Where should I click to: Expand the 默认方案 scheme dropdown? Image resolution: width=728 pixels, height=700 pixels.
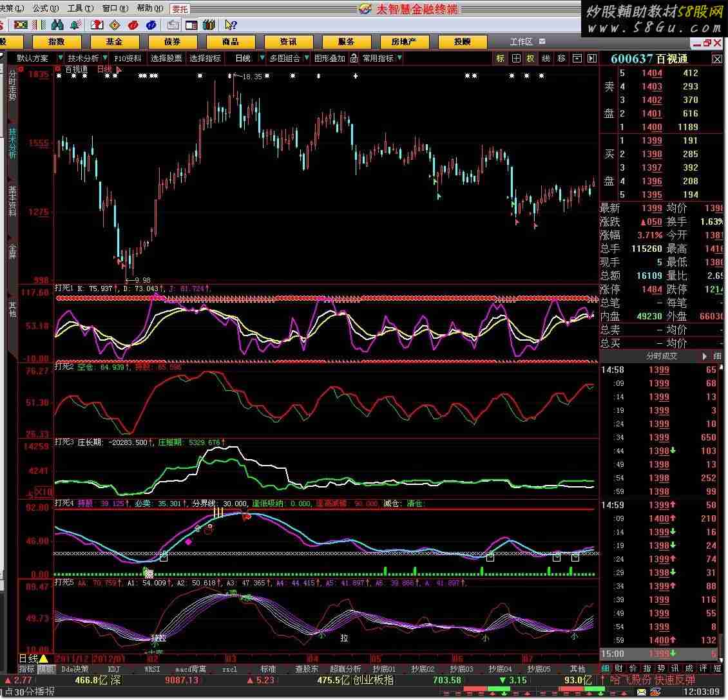pyautogui.click(x=61, y=58)
